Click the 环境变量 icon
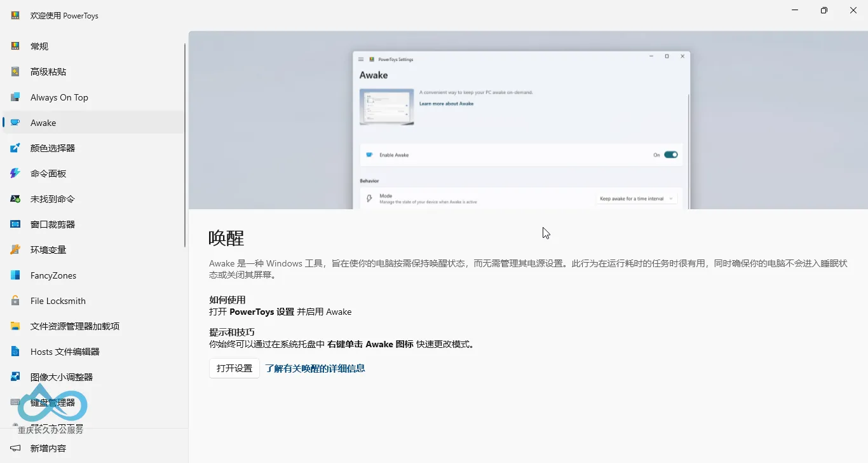868x463 pixels. (x=15, y=250)
